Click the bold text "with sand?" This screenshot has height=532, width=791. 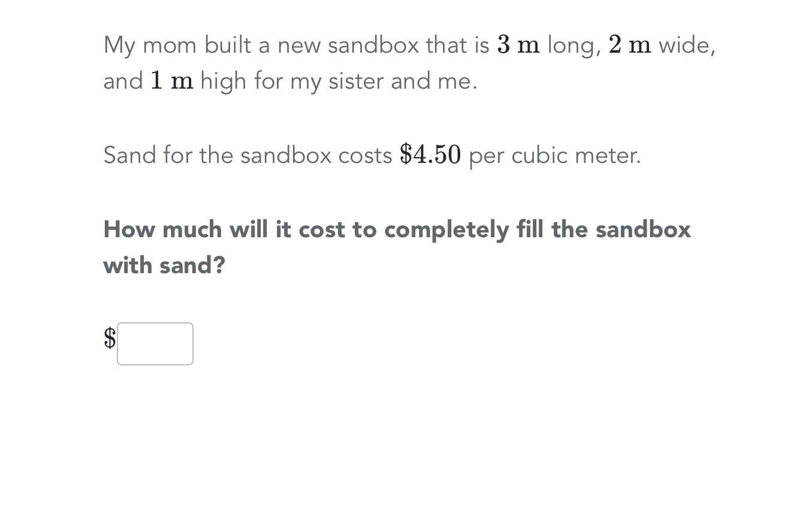[x=164, y=265]
